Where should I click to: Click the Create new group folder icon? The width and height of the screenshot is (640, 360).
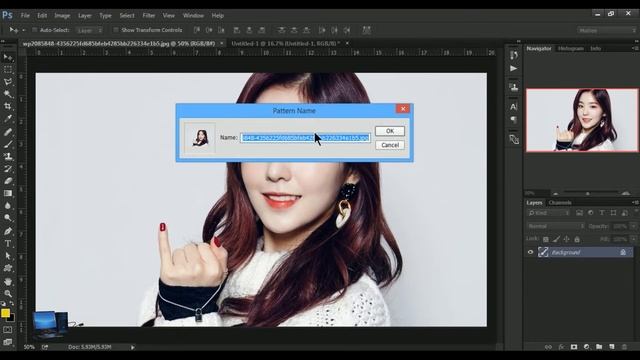(599, 347)
